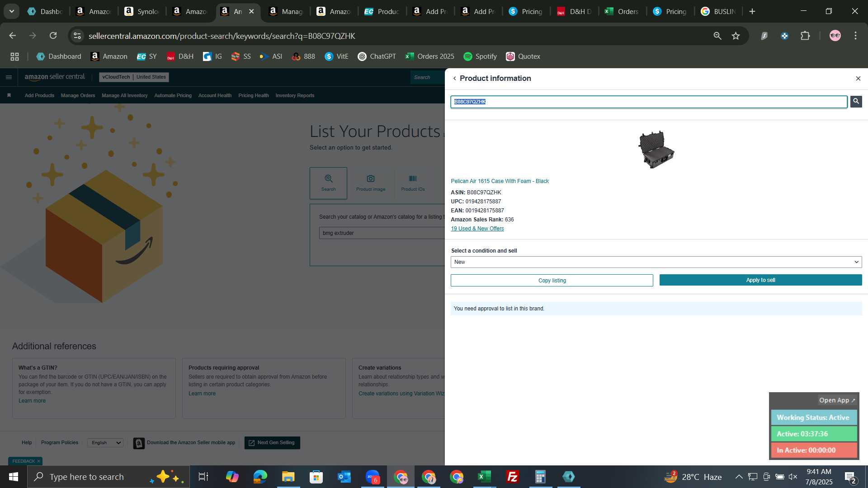This screenshot has height=488, width=868.
Task: Open Download the Amazon Seller mobile app
Action: [x=184, y=443]
